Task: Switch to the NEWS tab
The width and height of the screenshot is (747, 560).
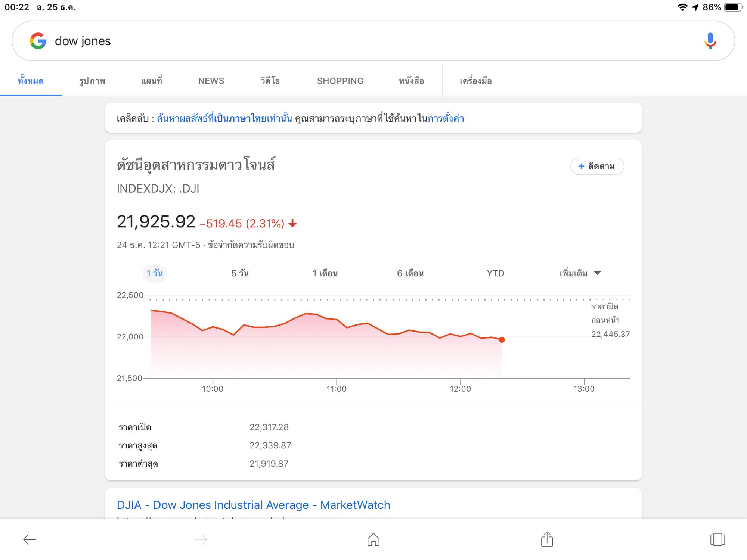Action: click(x=211, y=81)
